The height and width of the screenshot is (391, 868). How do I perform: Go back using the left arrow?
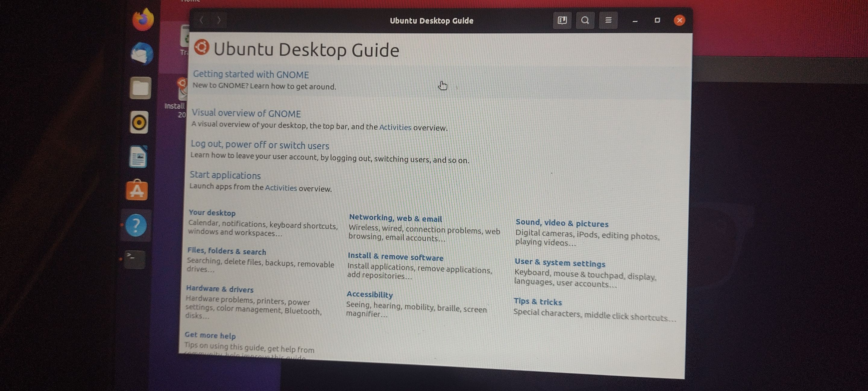(202, 20)
